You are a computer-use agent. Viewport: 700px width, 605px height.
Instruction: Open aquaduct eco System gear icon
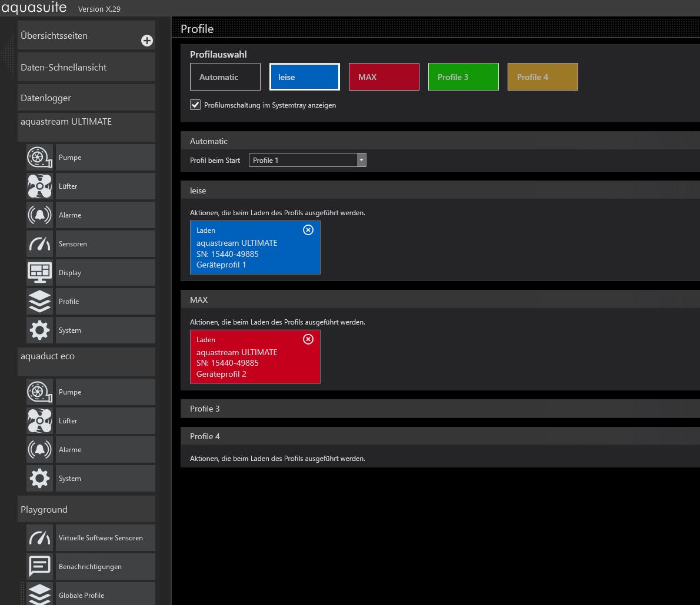(39, 479)
